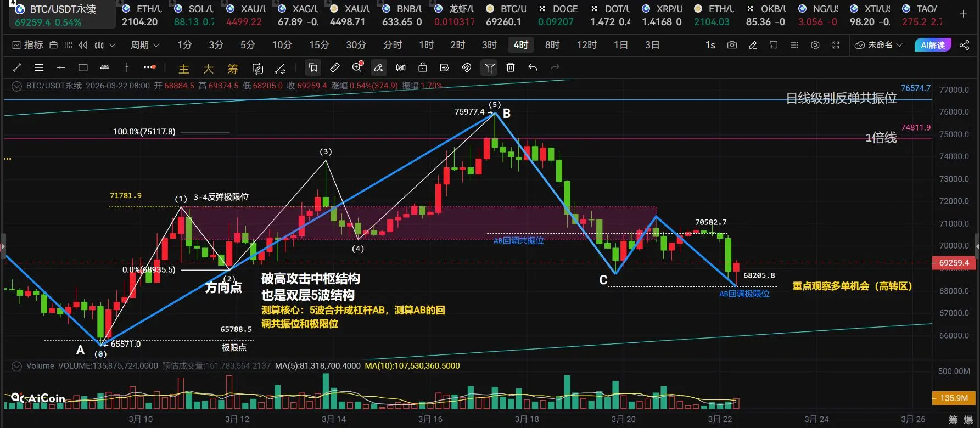
Task: Click the delete drawings trash icon
Action: (x=511, y=67)
